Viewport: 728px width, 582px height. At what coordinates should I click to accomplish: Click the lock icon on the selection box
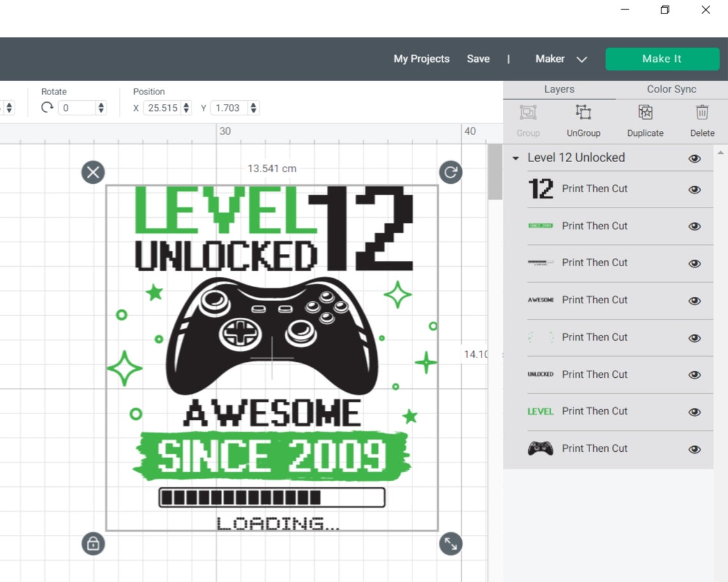[x=93, y=544]
